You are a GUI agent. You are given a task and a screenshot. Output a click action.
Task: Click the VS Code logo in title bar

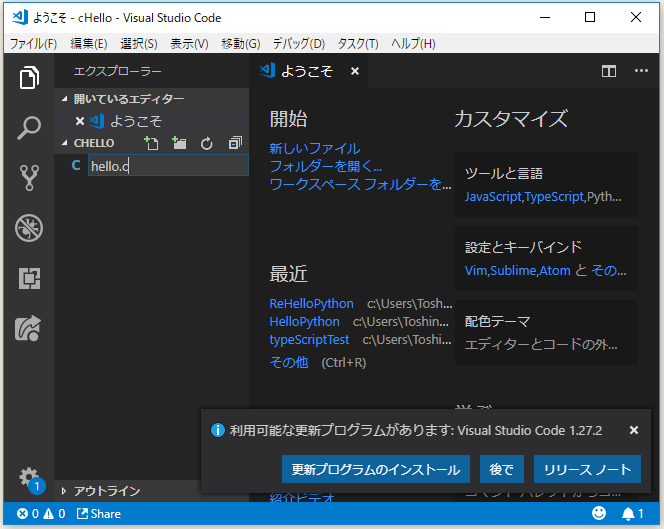(20, 17)
